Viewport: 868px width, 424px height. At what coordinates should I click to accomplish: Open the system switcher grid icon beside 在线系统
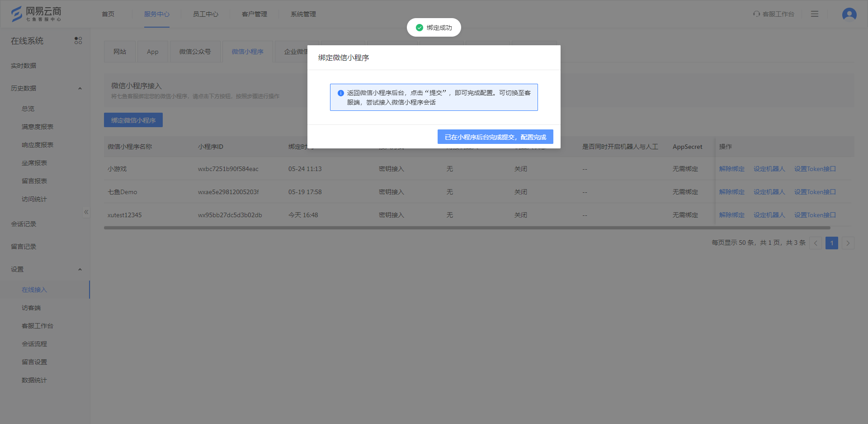[x=78, y=41]
